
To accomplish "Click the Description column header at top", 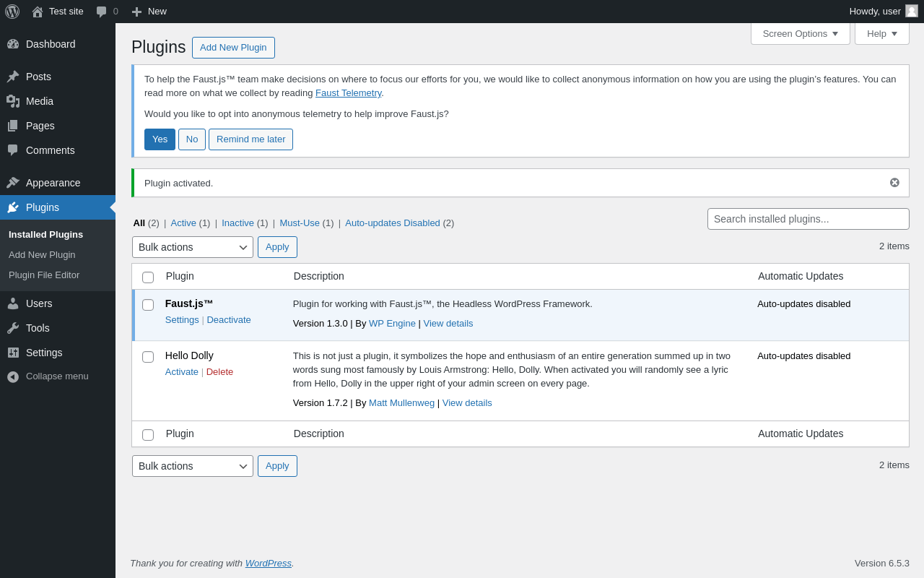I will point(319,276).
